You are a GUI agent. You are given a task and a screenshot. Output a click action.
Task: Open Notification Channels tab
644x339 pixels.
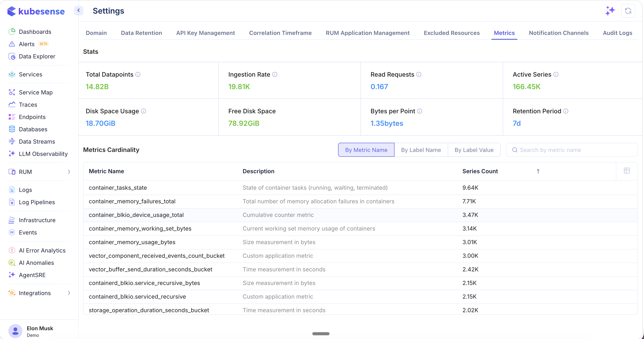point(559,33)
